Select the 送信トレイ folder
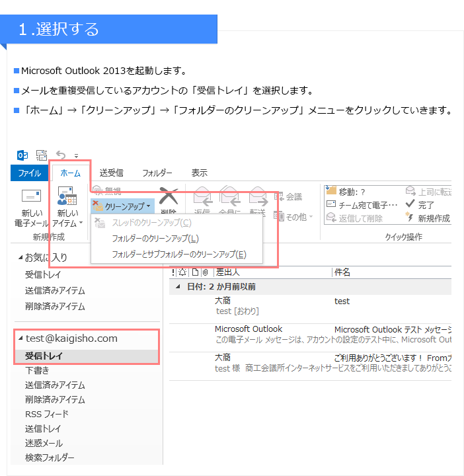Screen dimensions: 464x476 pos(43,428)
